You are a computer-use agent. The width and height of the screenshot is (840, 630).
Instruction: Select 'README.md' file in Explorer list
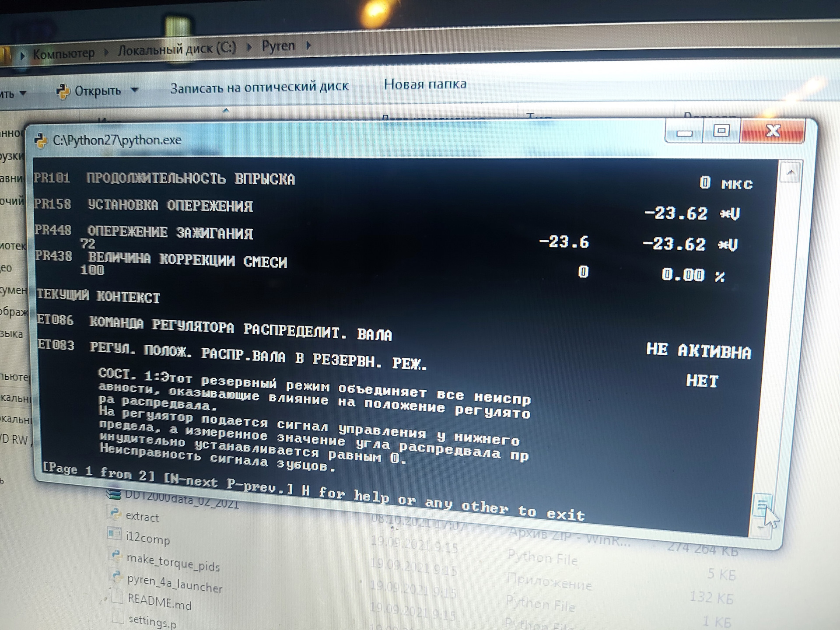[160, 602]
